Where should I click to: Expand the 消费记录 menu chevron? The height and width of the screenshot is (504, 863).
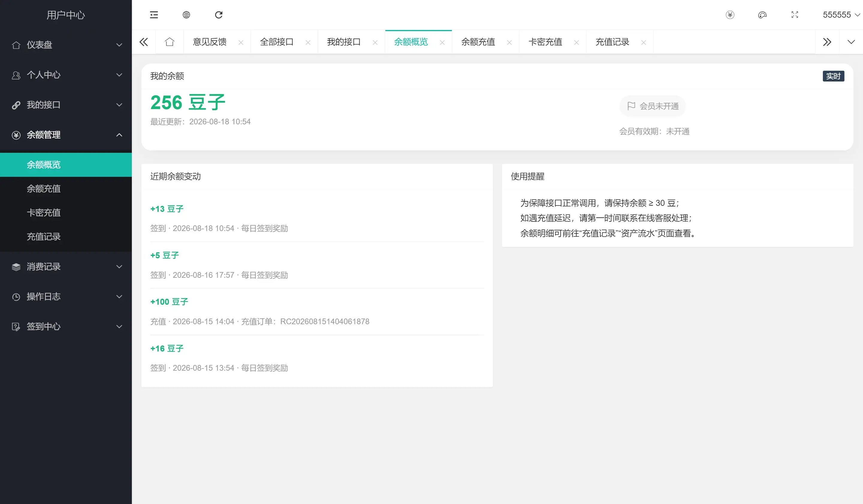point(119,267)
